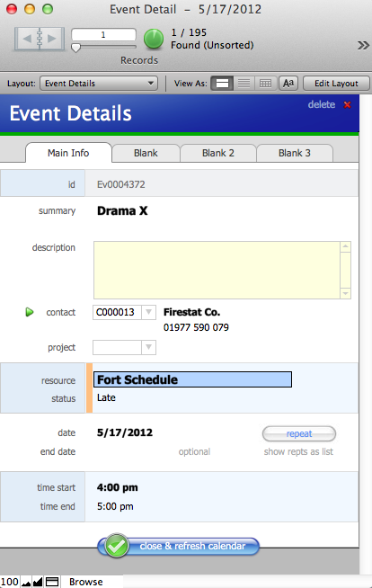Viewport: 372px width, 588px height.
Task: Click the Edit Layout button
Action: pyautogui.click(x=336, y=84)
